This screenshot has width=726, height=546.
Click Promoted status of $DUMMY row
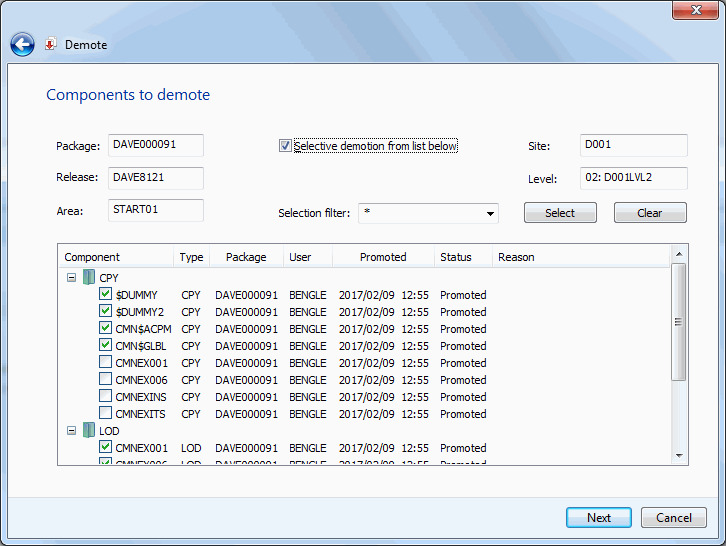pyautogui.click(x=463, y=295)
